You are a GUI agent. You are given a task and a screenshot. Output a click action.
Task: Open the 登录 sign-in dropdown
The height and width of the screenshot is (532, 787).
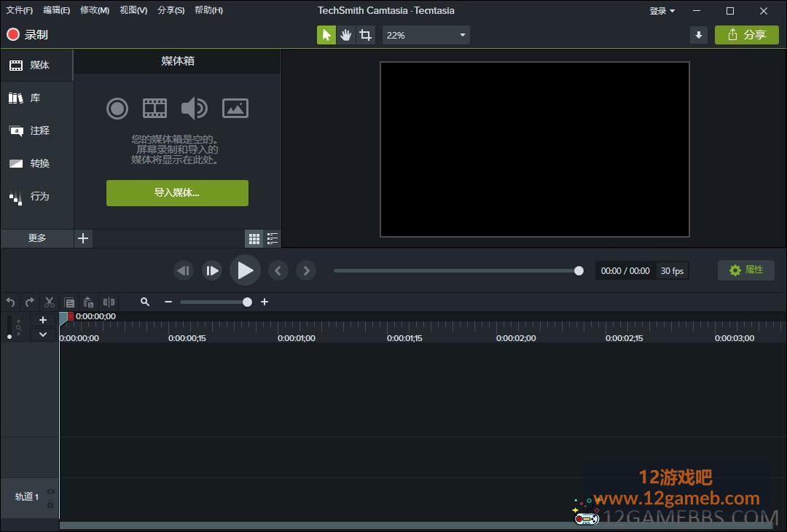tap(662, 10)
